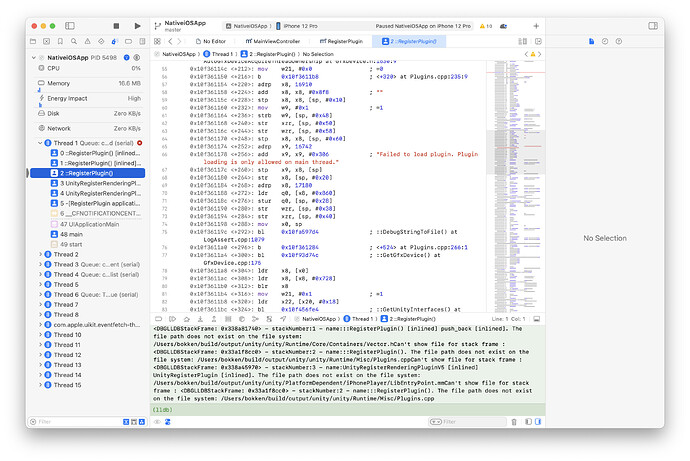Click the (lldb) console prompt
690x461 pixels.
pos(161,410)
